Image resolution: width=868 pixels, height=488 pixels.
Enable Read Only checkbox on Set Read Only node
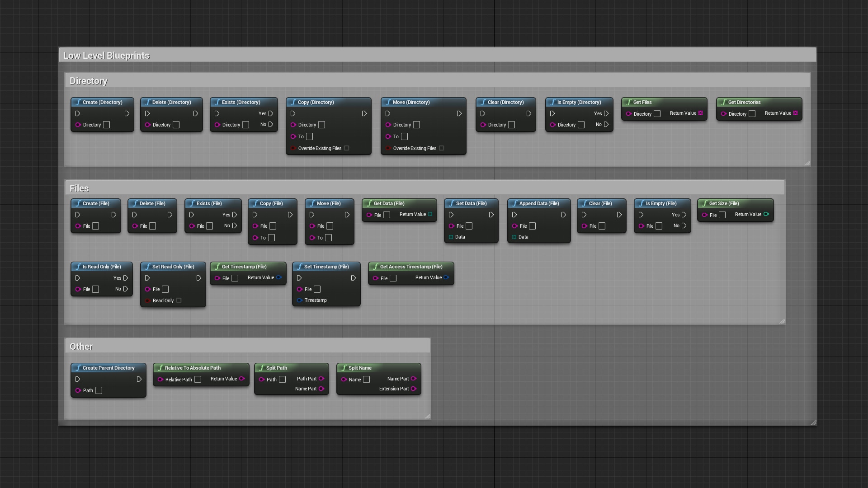tap(179, 300)
